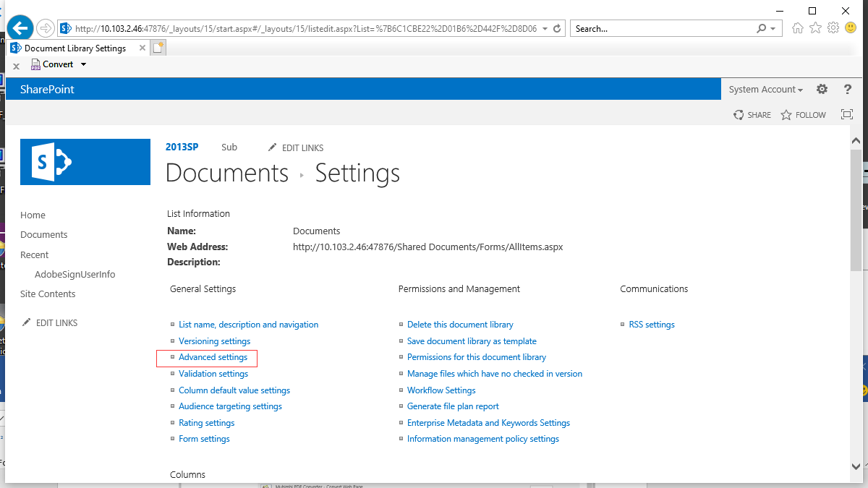Open the Convert toolbar dropdown
The height and width of the screenshot is (488, 868).
[x=83, y=64]
